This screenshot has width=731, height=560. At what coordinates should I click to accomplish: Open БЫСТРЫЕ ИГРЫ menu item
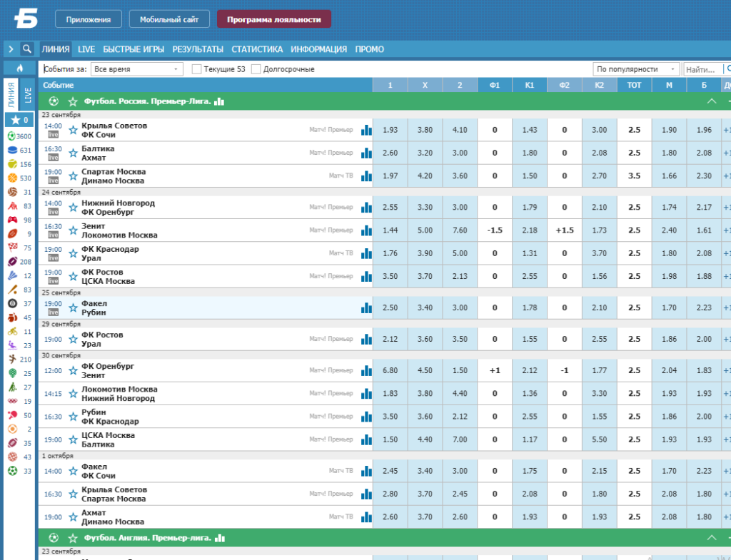pos(133,49)
